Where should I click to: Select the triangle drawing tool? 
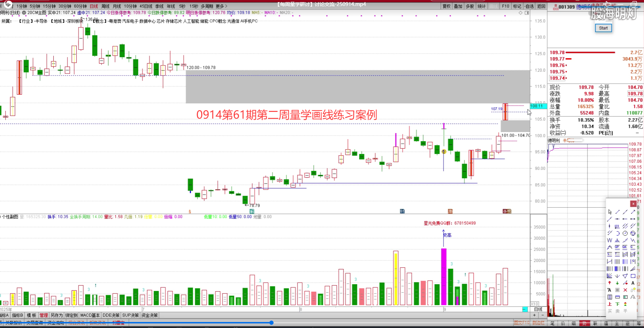tap(625, 276)
